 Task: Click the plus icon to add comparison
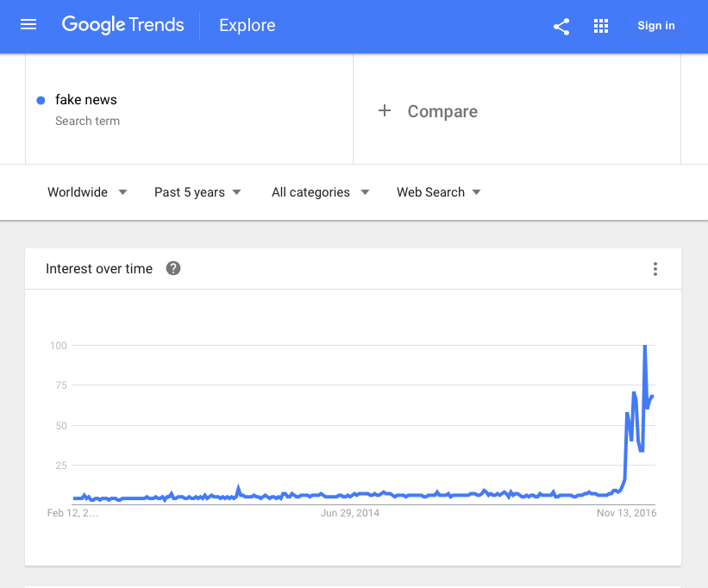[385, 111]
